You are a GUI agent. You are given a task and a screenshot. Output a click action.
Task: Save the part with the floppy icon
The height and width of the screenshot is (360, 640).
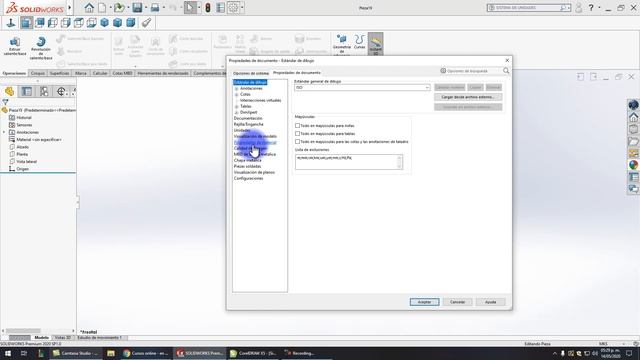[137, 7]
